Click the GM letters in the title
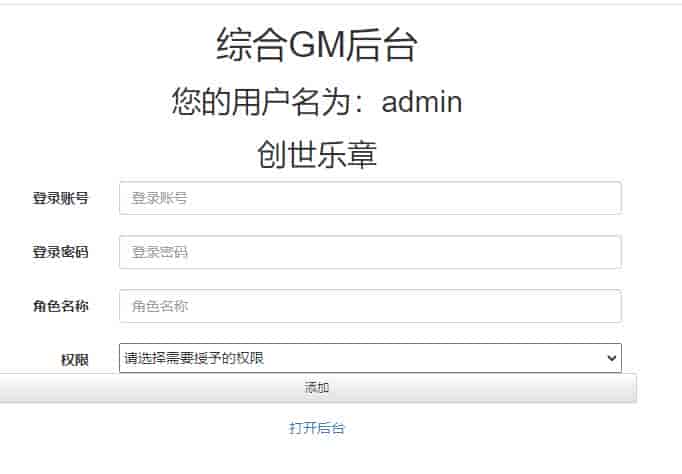 317,45
